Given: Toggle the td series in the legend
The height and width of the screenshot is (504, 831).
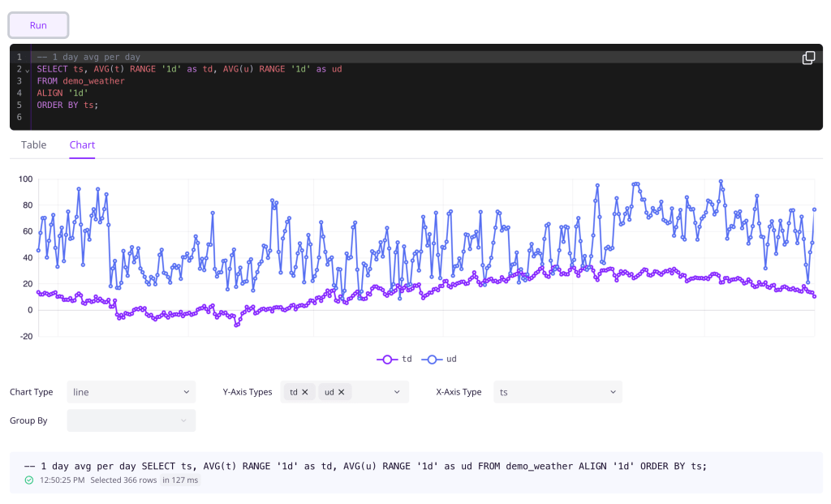Looking at the screenshot, I should coord(395,359).
